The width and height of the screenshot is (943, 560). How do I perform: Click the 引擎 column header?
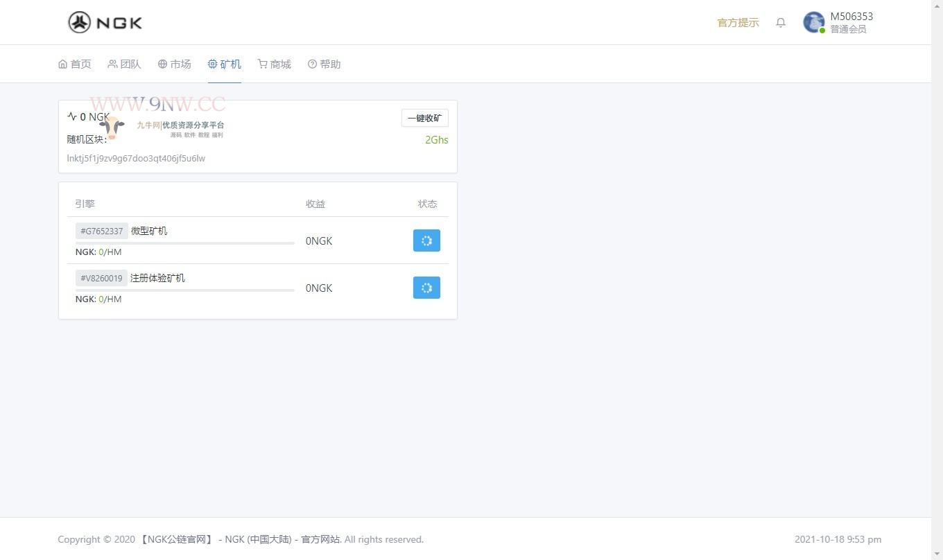[x=85, y=204]
